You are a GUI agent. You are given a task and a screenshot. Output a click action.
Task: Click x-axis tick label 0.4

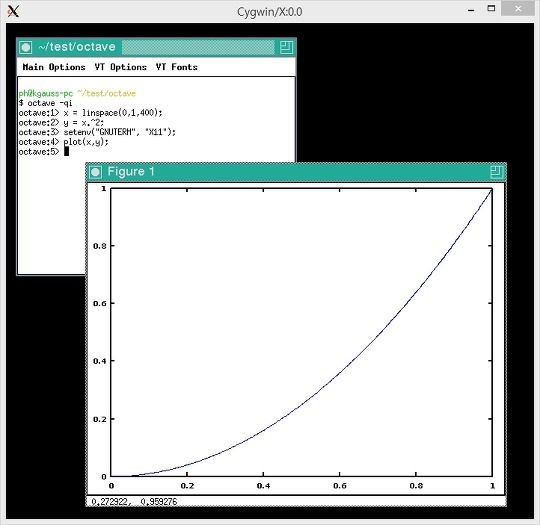click(263, 486)
